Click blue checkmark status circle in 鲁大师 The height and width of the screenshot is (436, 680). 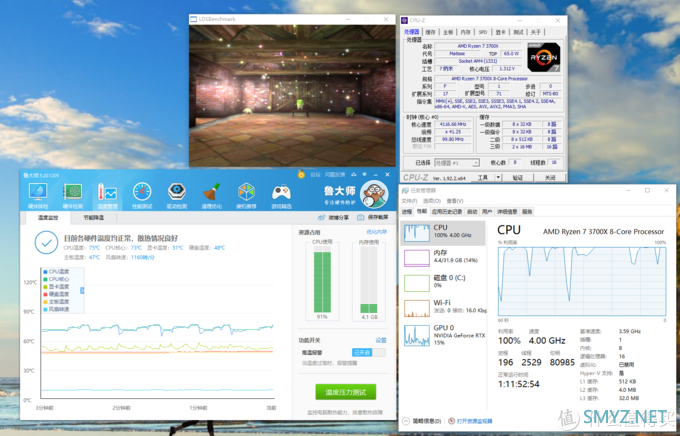[x=46, y=243]
